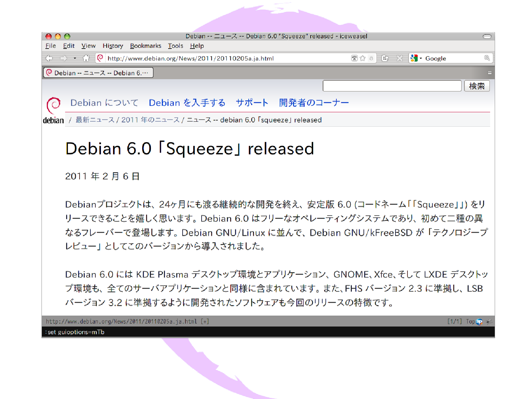Click the list all tabs button
532x399 pixels.
point(489,73)
